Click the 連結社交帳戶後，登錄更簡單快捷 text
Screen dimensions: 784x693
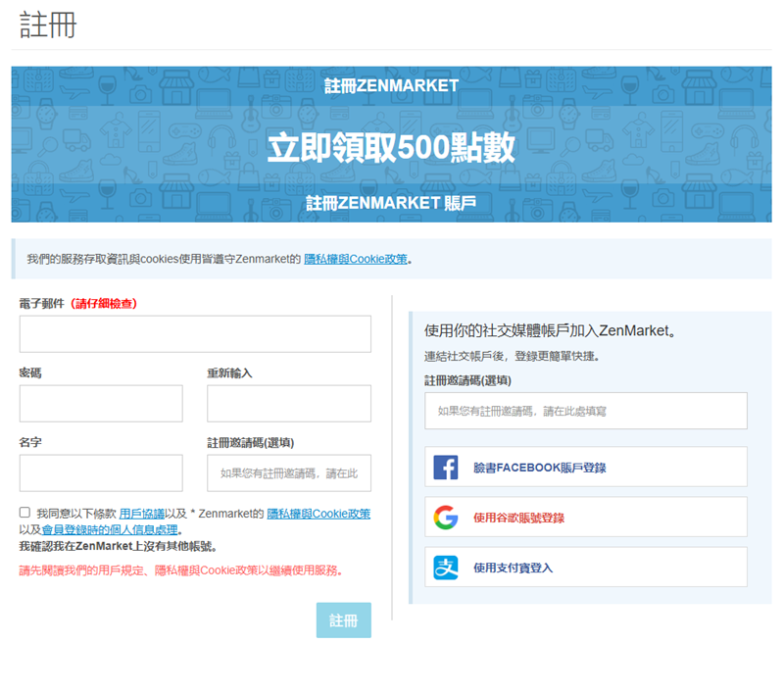pyautogui.click(x=512, y=356)
